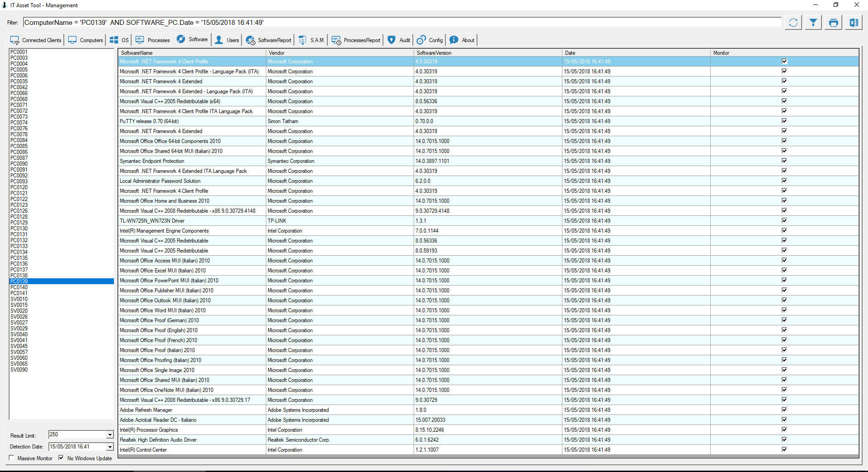Screen dimensions: 868x472
Task: Sort by the Vendor column header
Action: [x=340, y=53]
